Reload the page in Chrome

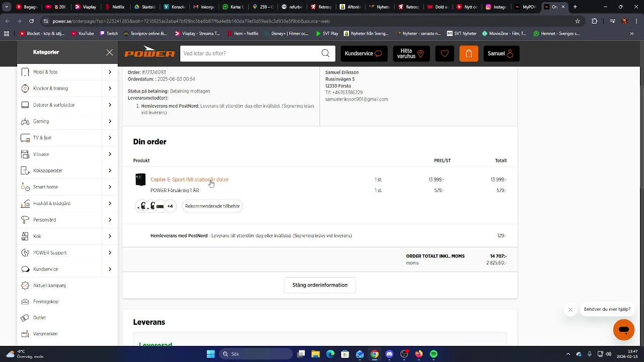(x=31, y=21)
